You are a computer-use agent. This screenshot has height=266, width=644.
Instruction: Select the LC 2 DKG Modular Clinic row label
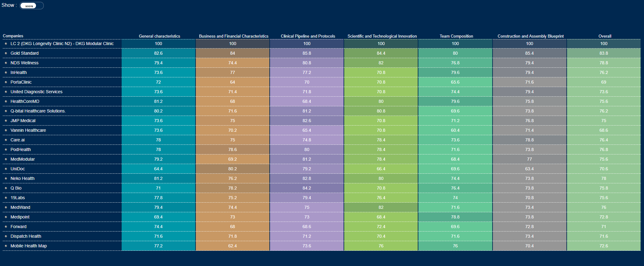62,44
